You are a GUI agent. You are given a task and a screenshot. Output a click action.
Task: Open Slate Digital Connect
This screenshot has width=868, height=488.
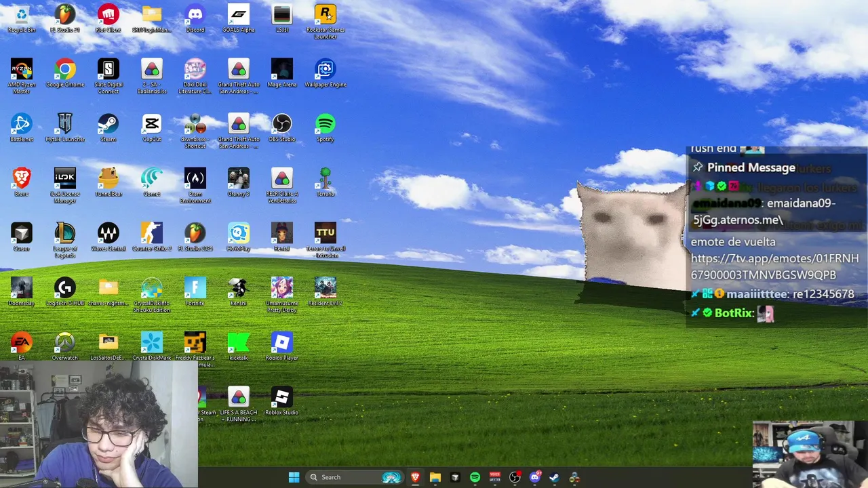pos(108,76)
